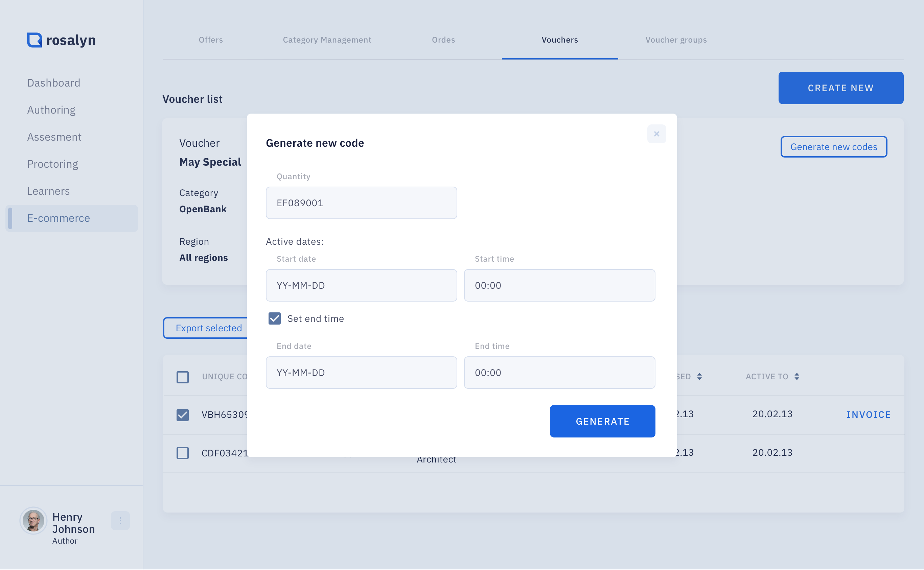The image size is (924, 570).
Task: Deselect the VBH65309 voucher row checkbox
Action: tap(183, 415)
